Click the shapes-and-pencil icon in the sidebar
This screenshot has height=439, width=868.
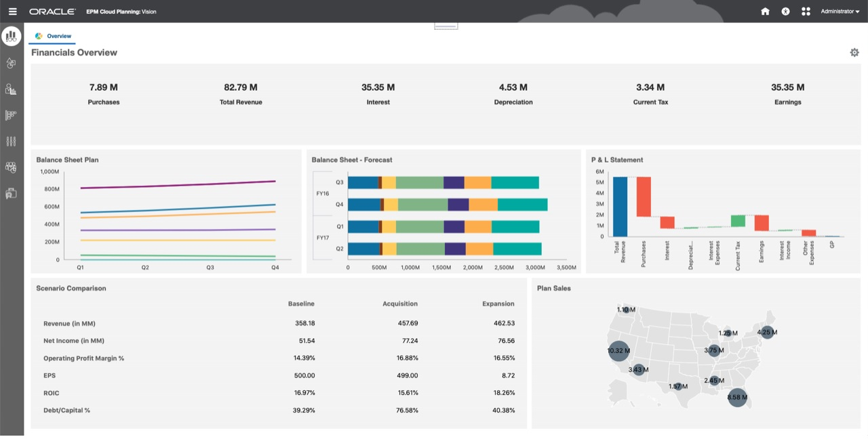10,63
